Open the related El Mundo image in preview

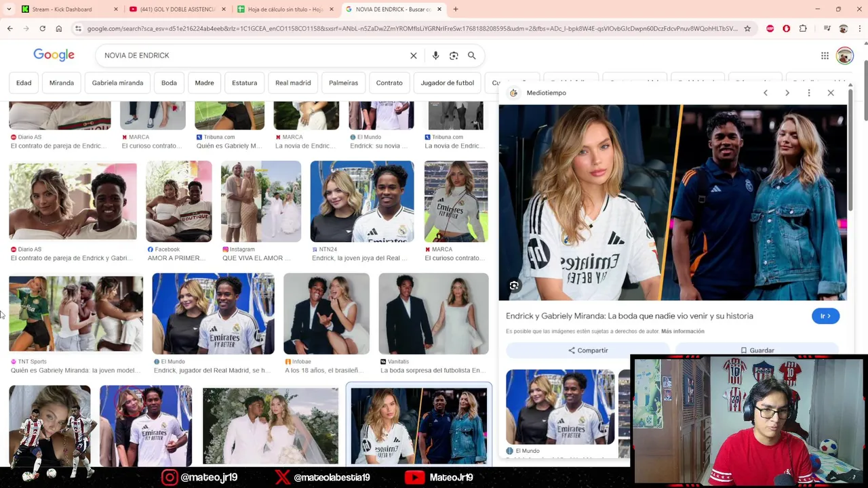click(x=560, y=407)
